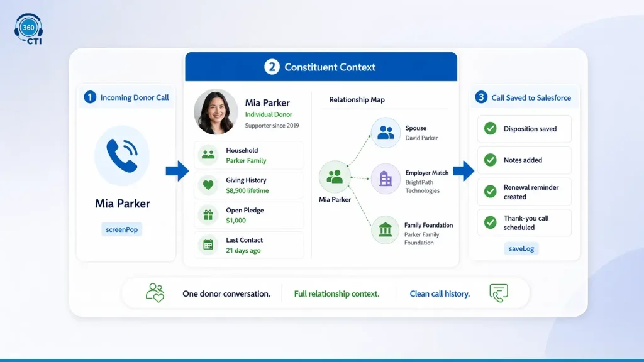Image resolution: width=644 pixels, height=362 pixels.
Task: Click the $1,000 open pledge value
Action: (236, 221)
